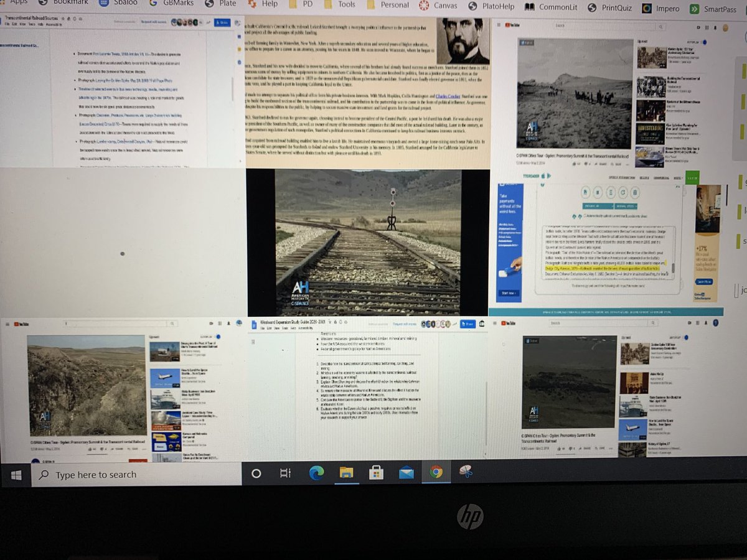Image resolution: width=747 pixels, height=560 pixels.
Task: Click the taskbar search field
Action: (x=125, y=474)
